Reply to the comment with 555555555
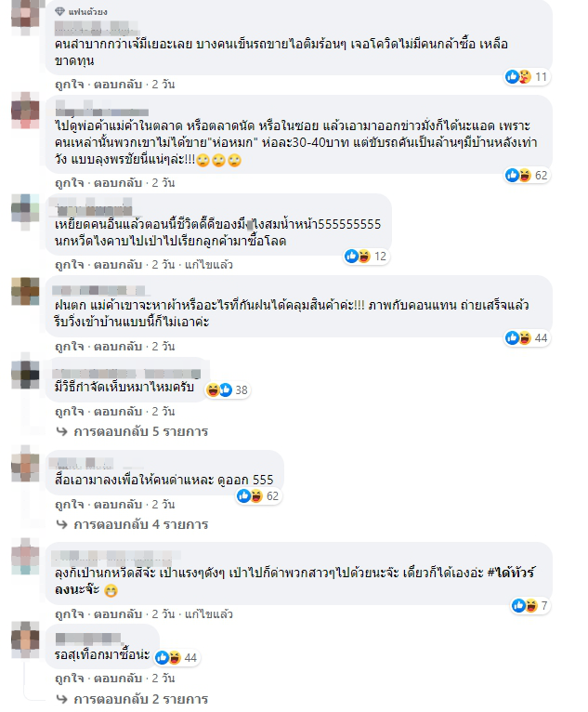 coord(118,265)
